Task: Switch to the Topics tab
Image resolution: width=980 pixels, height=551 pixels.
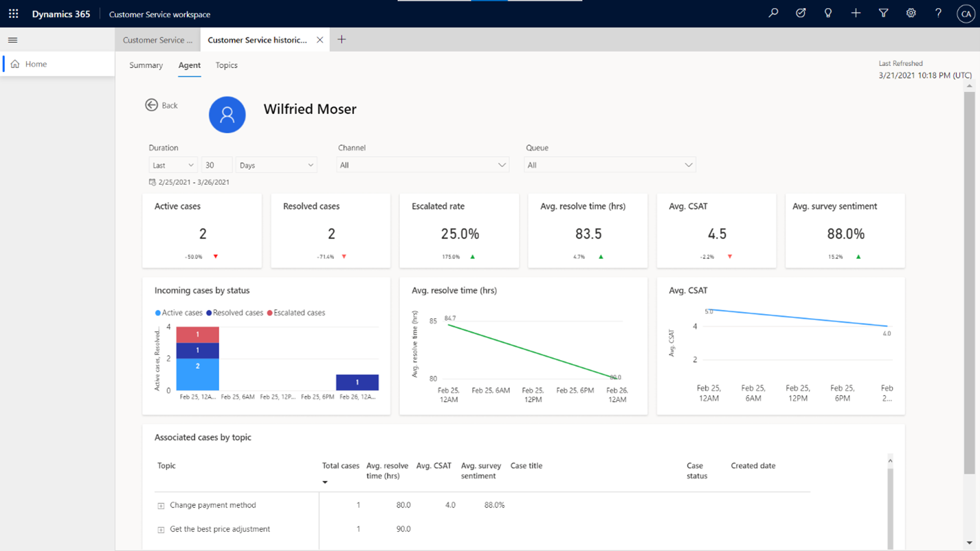Action: point(226,65)
